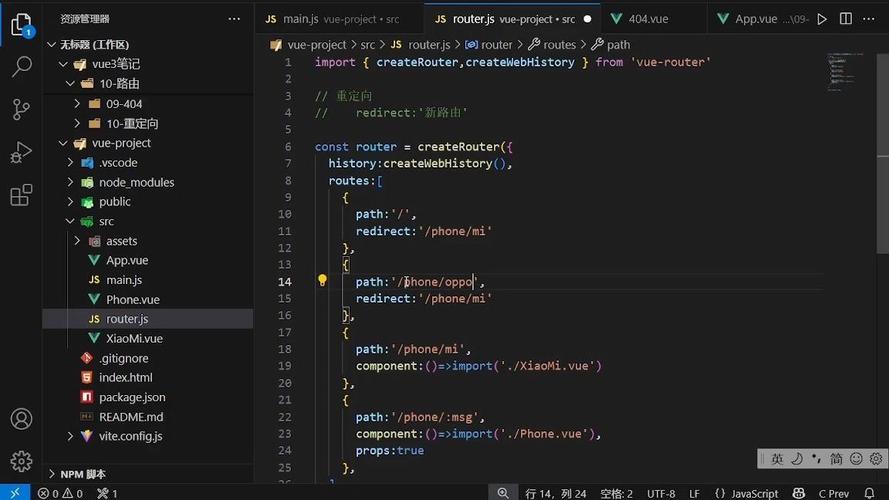This screenshot has width=889, height=500.
Task: Click the Copilot status icon in status bar
Action: pyautogui.click(x=798, y=493)
